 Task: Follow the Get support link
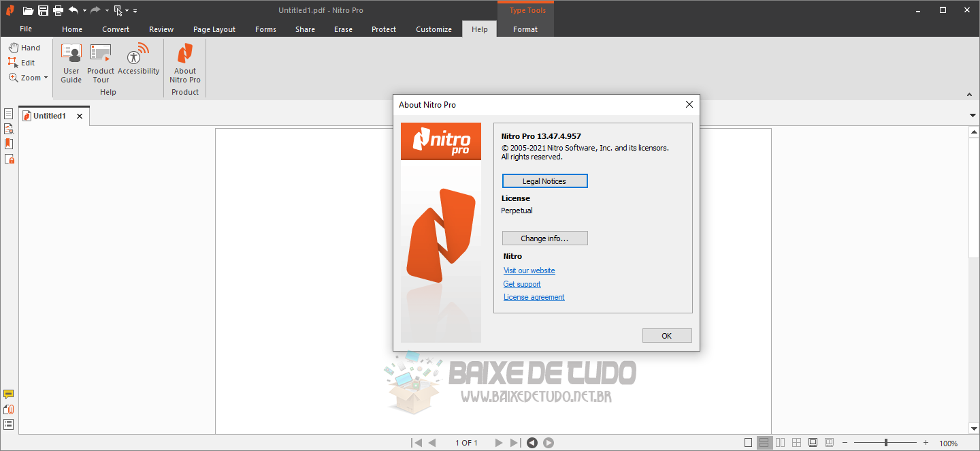[x=522, y=284]
